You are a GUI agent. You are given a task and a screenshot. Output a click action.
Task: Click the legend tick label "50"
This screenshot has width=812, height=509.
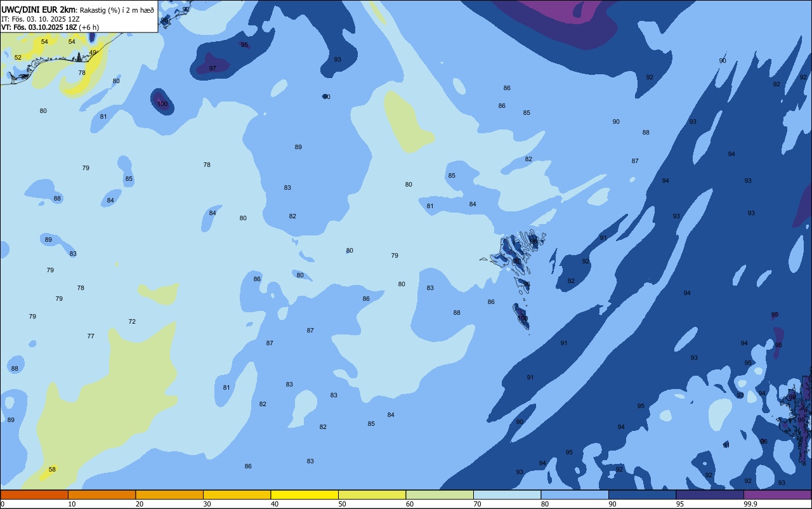pos(342,504)
